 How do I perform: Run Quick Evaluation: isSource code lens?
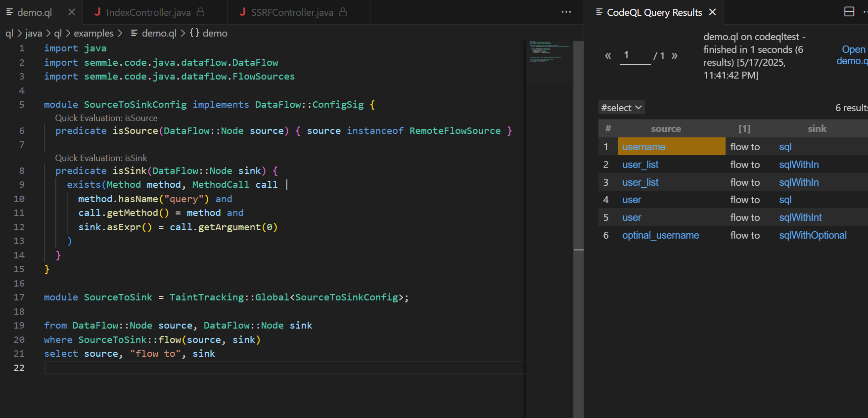tap(106, 118)
